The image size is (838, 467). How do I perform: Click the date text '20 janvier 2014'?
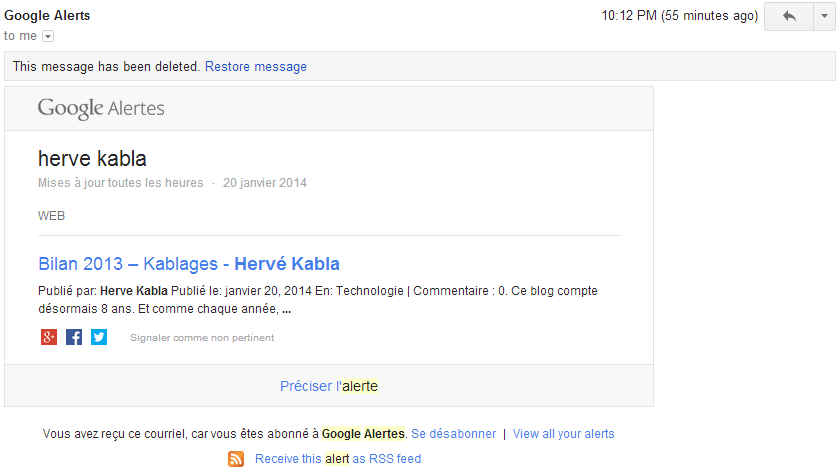point(265,183)
